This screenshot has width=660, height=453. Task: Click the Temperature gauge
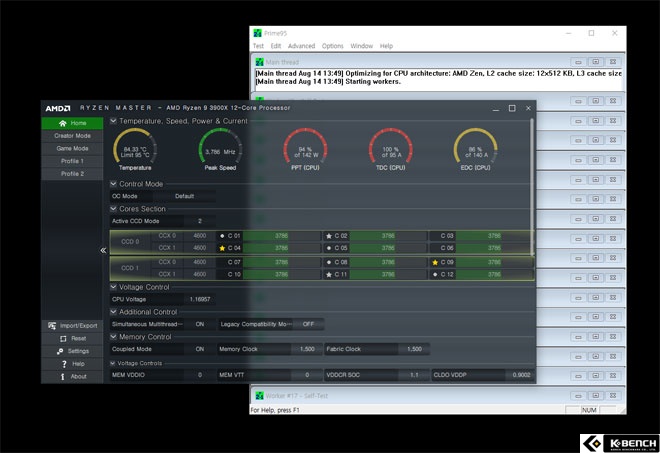pyautogui.click(x=135, y=149)
